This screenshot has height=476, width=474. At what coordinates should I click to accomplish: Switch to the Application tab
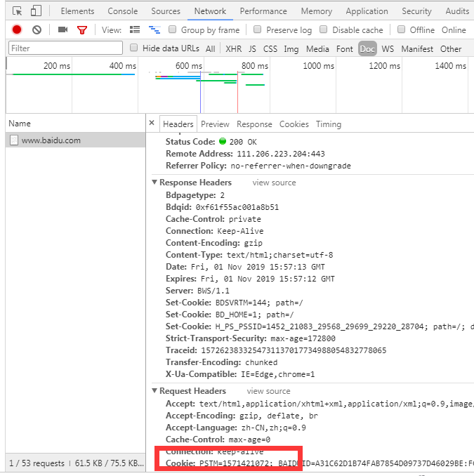click(x=367, y=11)
